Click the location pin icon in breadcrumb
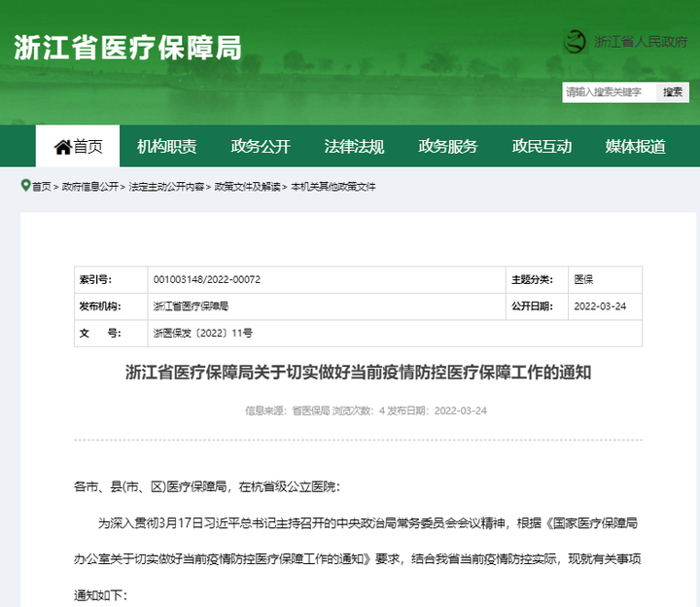 [25, 186]
